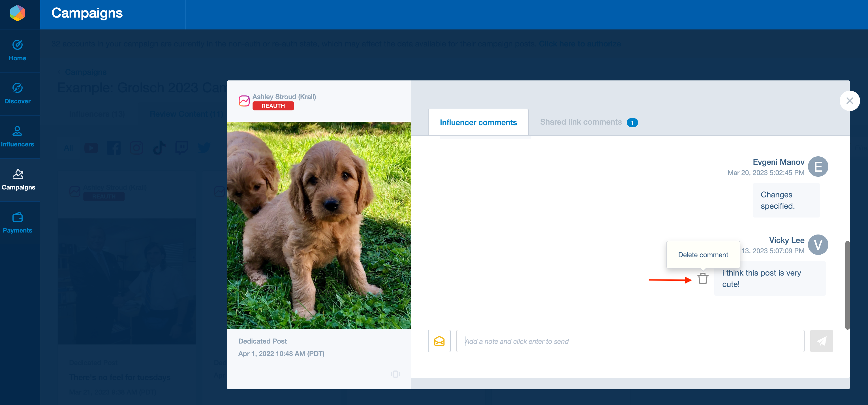Click the background card thumbnail of people
This screenshot has width=868, height=405.
(x=127, y=281)
